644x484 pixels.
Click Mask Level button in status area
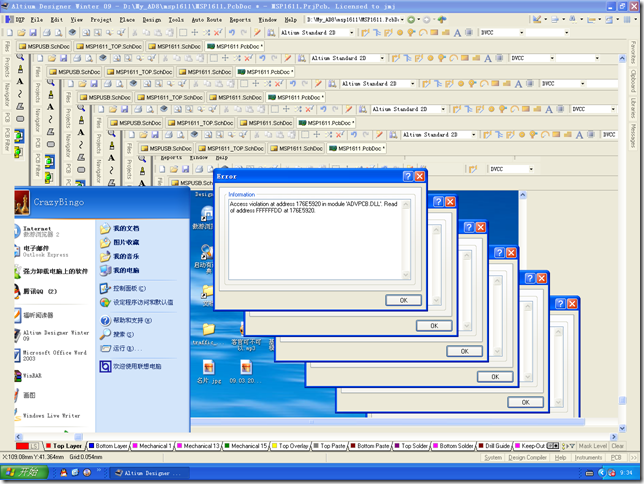(x=592, y=446)
